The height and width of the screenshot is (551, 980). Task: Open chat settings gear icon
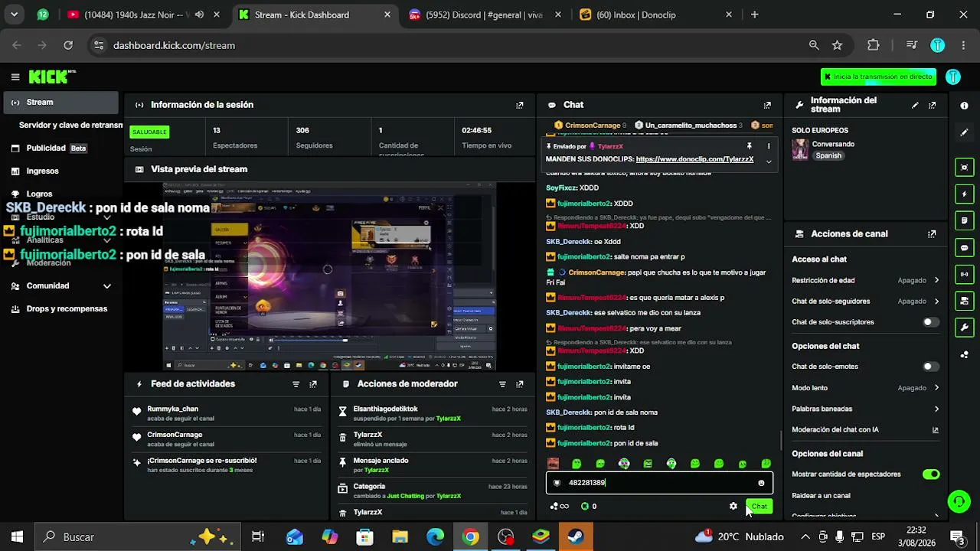click(x=733, y=506)
